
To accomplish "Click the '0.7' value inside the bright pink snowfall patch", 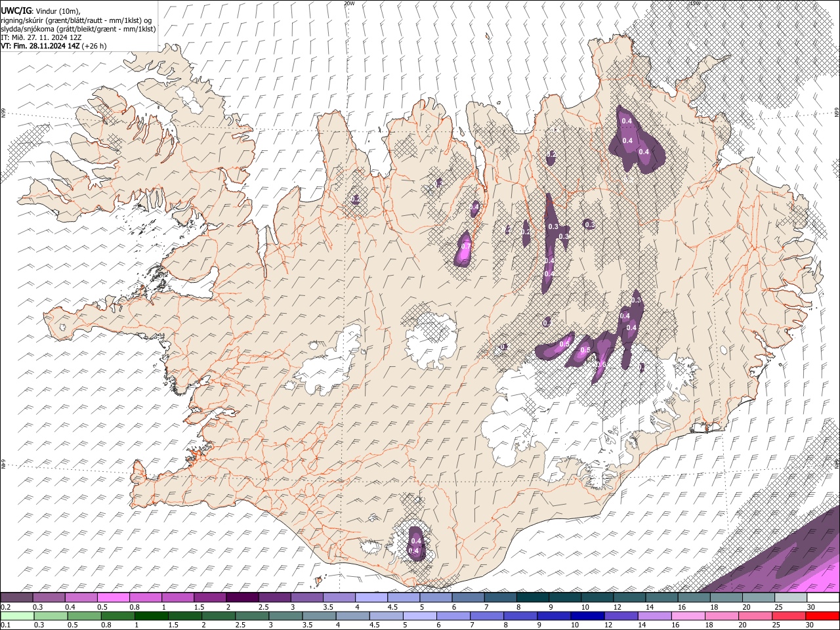I will (465, 247).
